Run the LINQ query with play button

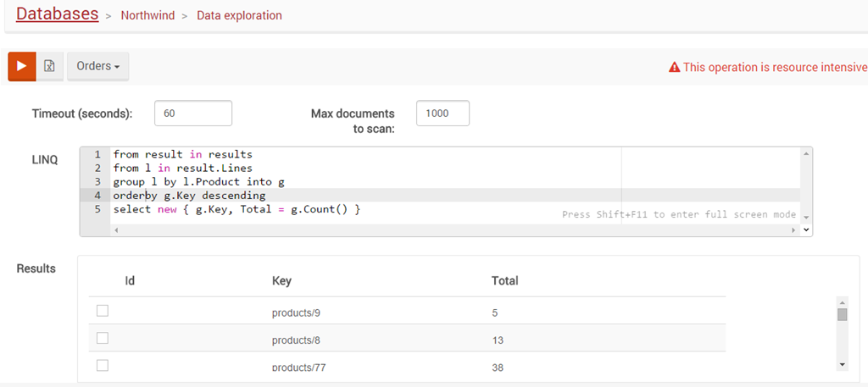[21, 66]
